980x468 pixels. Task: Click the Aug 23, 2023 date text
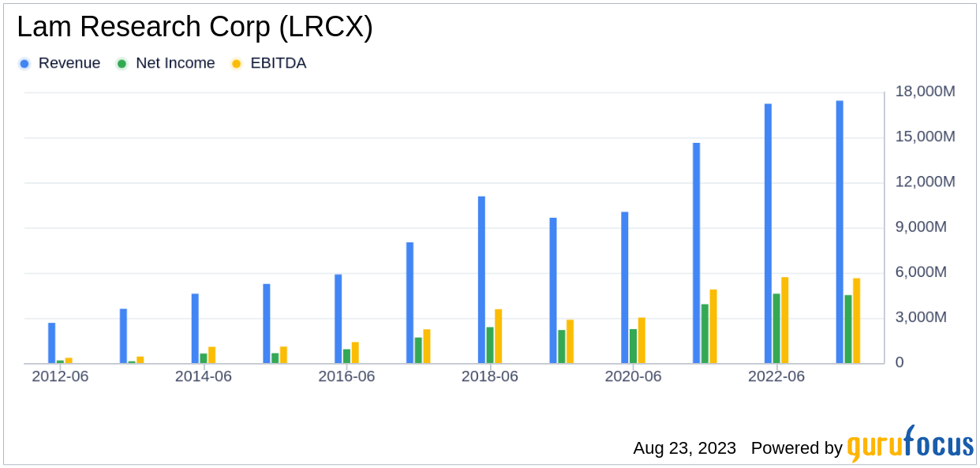(684, 448)
